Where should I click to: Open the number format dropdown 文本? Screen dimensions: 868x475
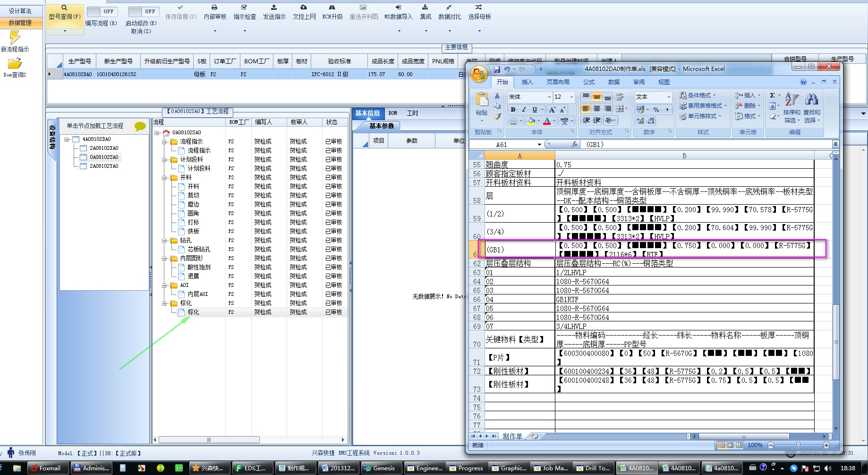(669, 97)
